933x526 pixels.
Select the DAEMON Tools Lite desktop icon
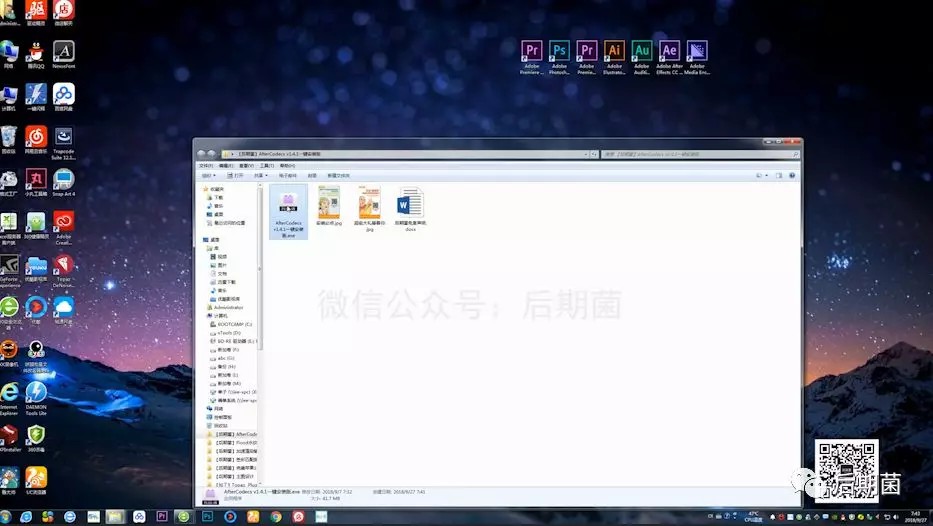(36, 398)
